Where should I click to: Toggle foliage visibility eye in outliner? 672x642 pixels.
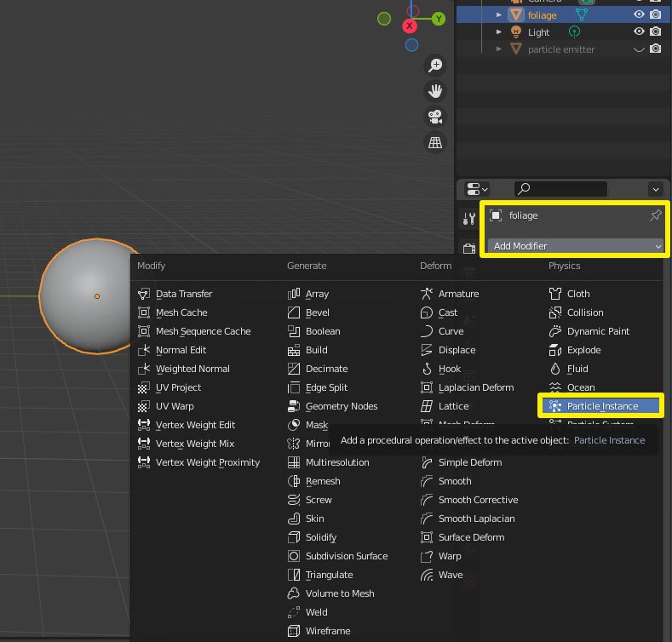(x=639, y=14)
